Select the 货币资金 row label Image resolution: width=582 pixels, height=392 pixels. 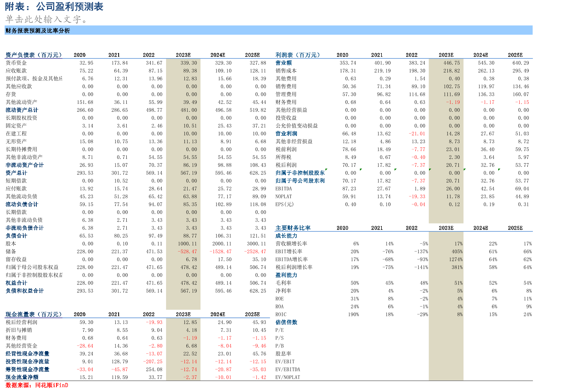[16, 63]
